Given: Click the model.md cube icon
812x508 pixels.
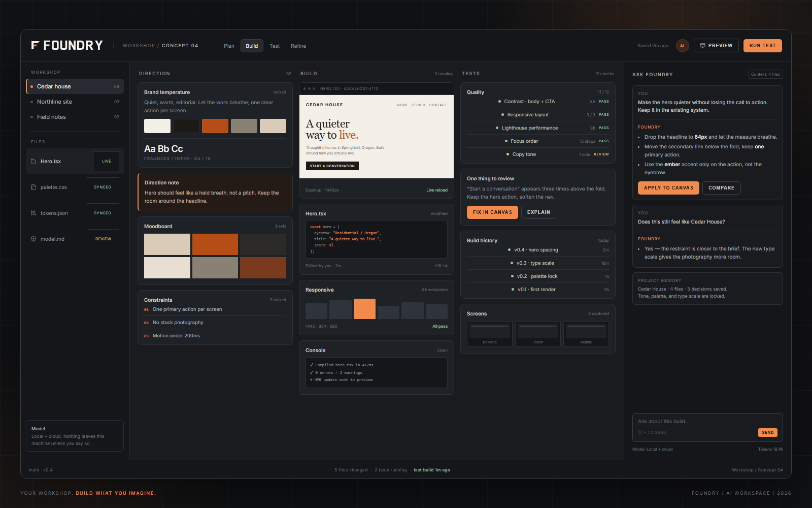Looking at the screenshot, I should point(33,239).
